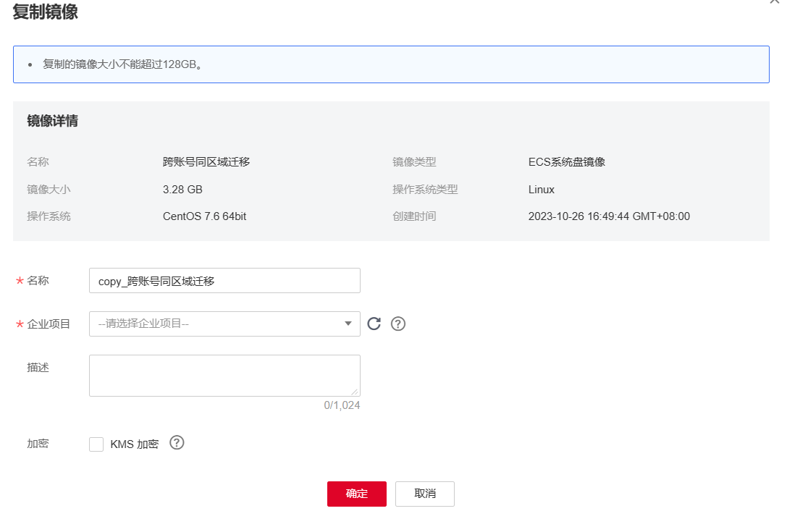Click the 复制镜像 dialog title
This screenshot has height=532, width=787.
pyautogui.click(x=45, y=12)
